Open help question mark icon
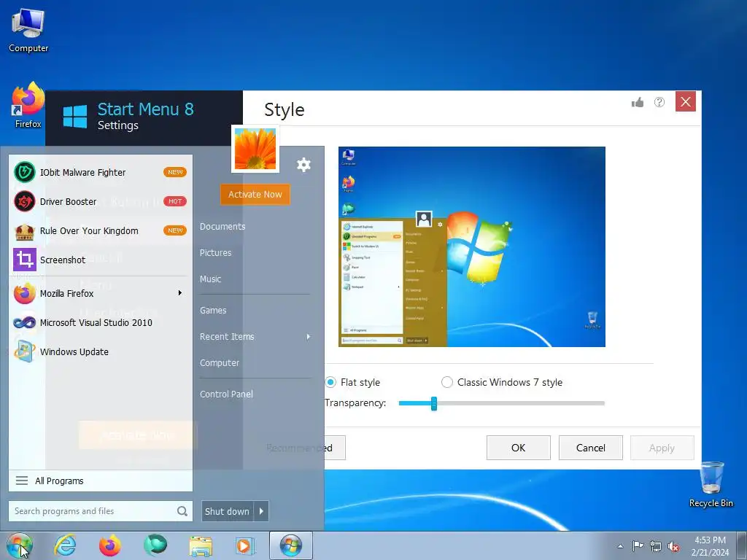The height and width of the screenshot is (560, 747). (659, 102)
